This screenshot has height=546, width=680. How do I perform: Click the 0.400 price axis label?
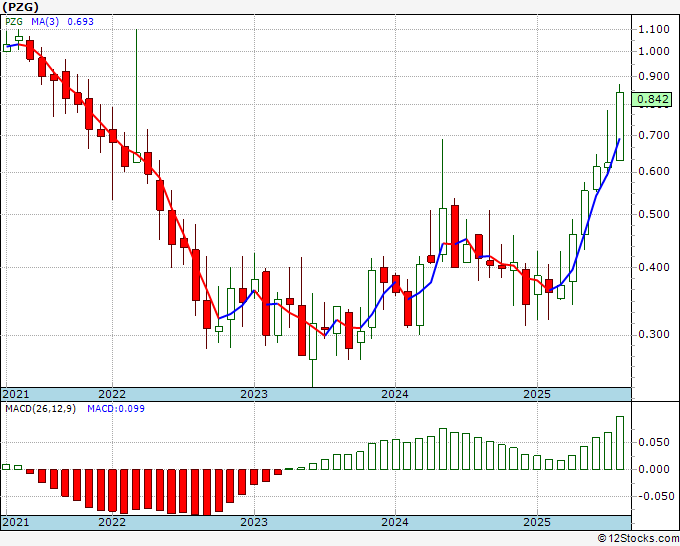654,267
